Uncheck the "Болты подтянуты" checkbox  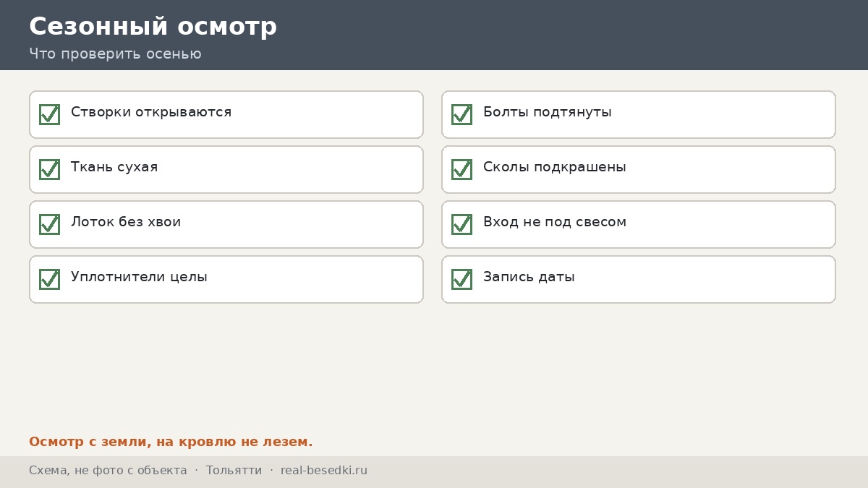coord(461,114)
